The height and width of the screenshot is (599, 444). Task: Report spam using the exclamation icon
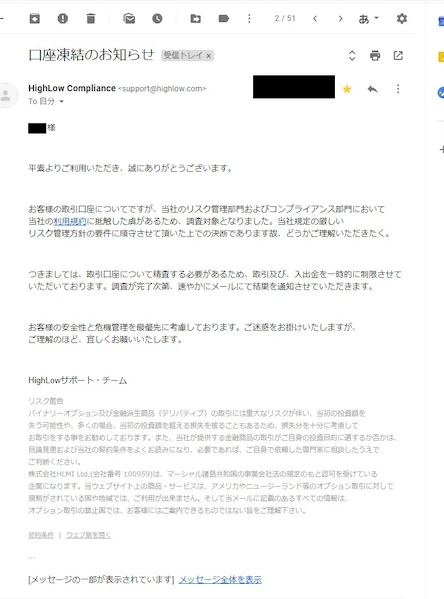click(x=63, y=18)
